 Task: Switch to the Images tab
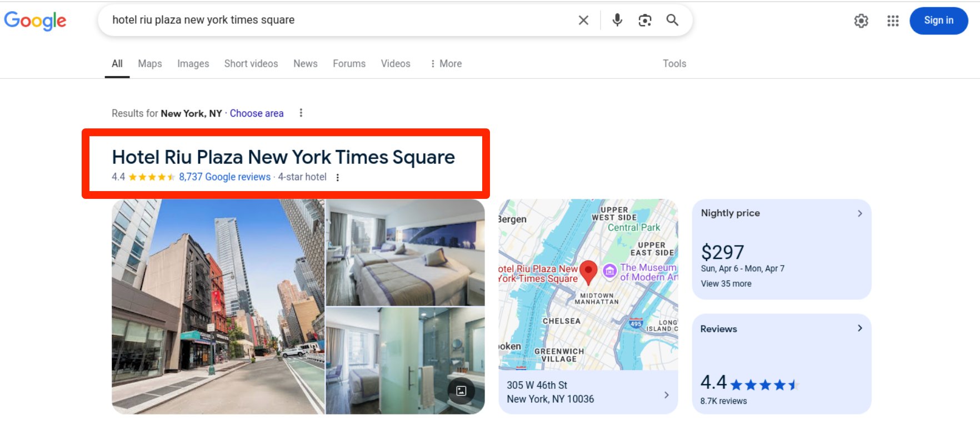coord(193,64)
